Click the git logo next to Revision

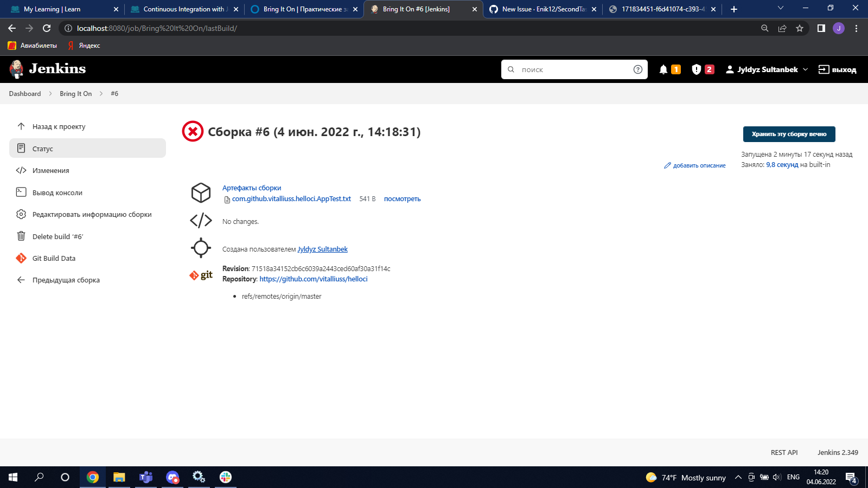pyautogui.click(x=201, y=275)
